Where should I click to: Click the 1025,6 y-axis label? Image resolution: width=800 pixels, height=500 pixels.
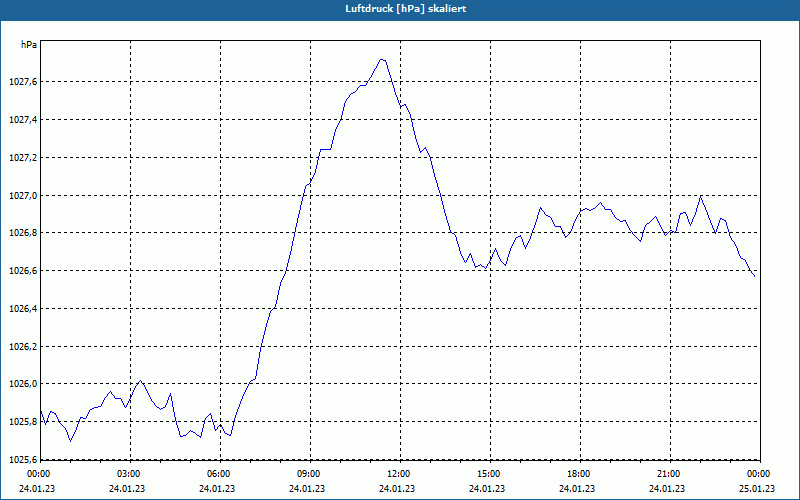pyautogui.click(x=23, y=459)
